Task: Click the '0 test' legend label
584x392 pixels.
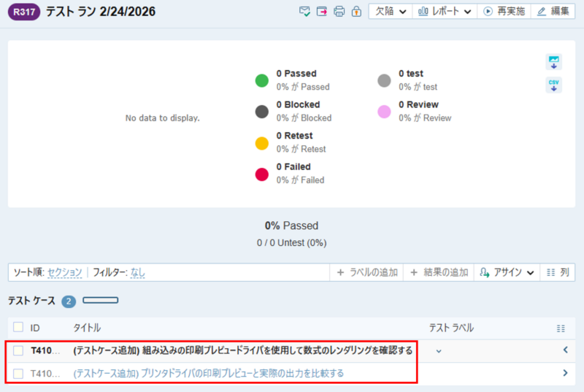Action: [411, 73]
